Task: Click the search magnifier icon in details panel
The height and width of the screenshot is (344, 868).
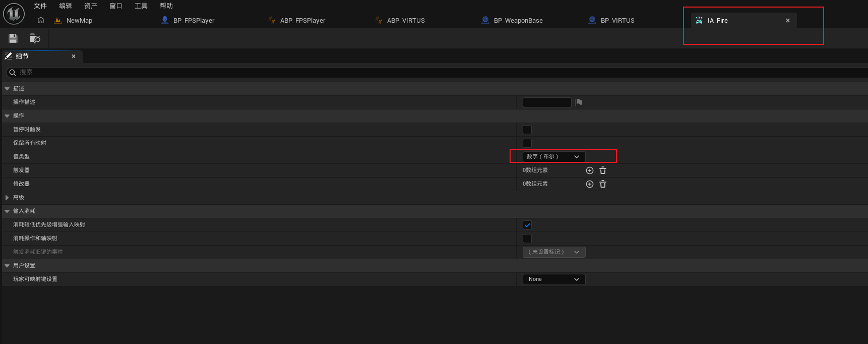Action: pyautogui.click(x=13, y=73)
